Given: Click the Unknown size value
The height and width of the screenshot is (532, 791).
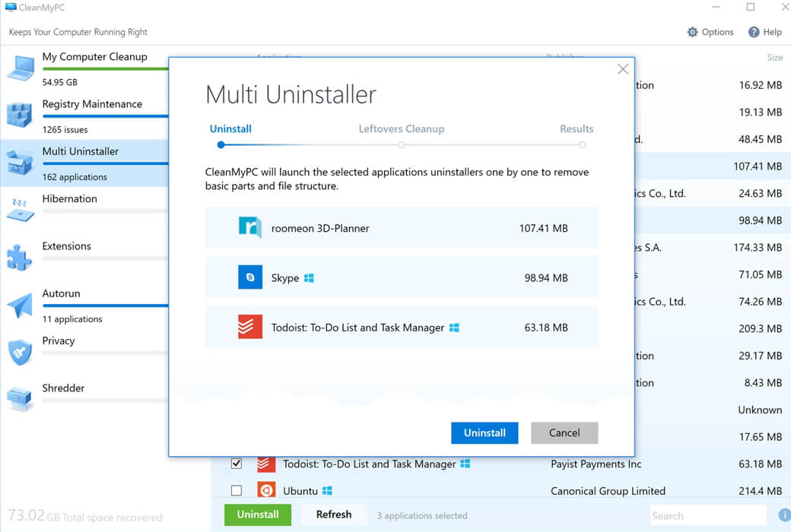Looking at the screenshot, I should tap(760, 410).
